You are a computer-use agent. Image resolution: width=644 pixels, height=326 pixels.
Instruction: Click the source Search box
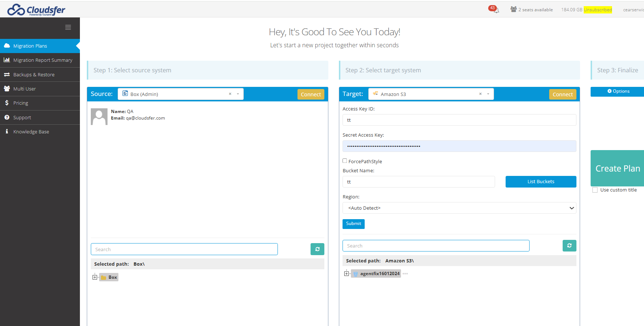click(184, 249)
